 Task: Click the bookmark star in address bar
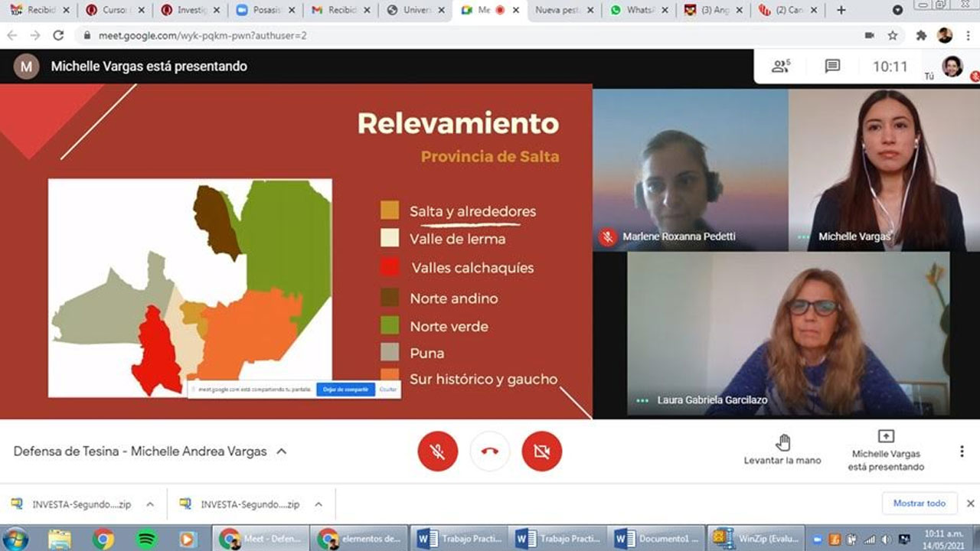click(893, 35)
